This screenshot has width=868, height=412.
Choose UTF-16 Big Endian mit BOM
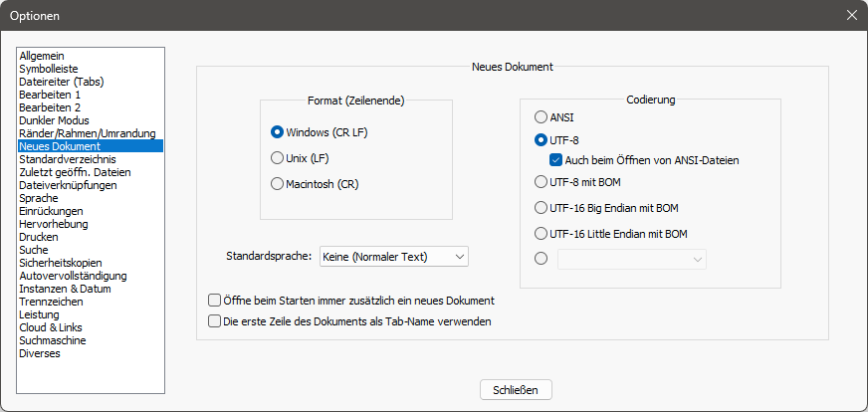click(x=542, y=208)
